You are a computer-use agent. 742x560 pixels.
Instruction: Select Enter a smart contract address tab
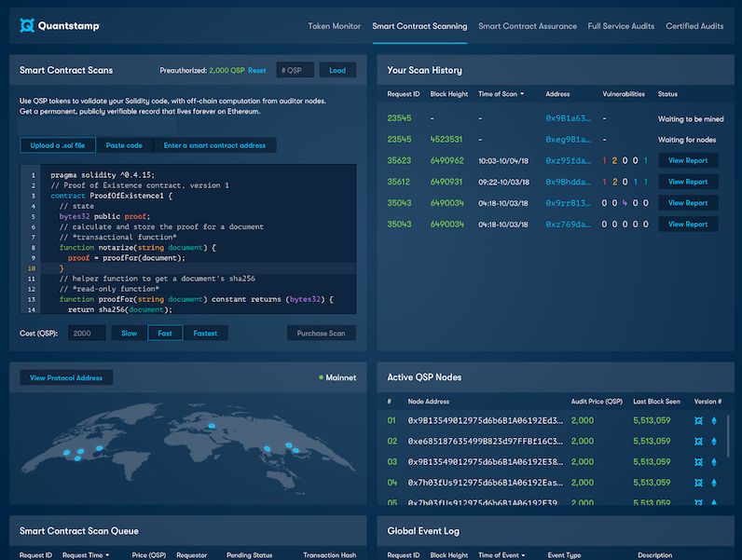tap(214, 145)
